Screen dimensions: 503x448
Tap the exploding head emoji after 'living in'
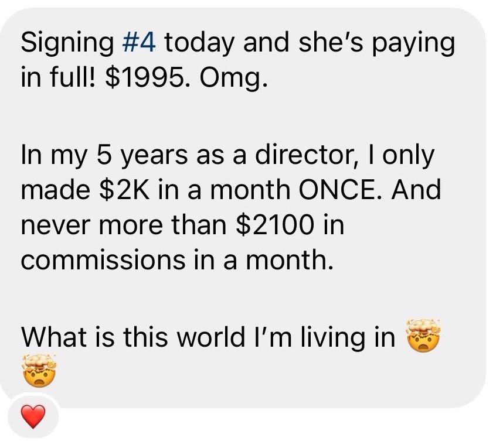pos(423,336)
